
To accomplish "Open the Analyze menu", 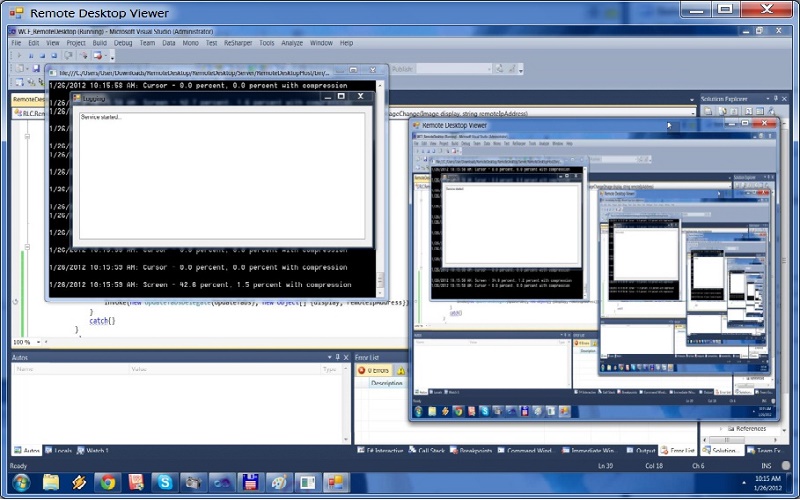I will (x=292, y=43).
